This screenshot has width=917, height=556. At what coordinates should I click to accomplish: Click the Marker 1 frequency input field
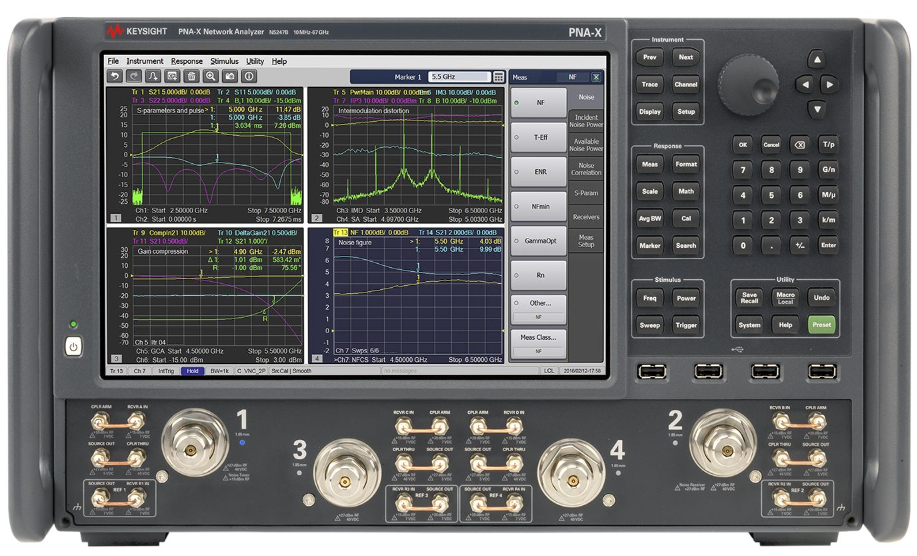pyautogui.click(x=457, y=76)
